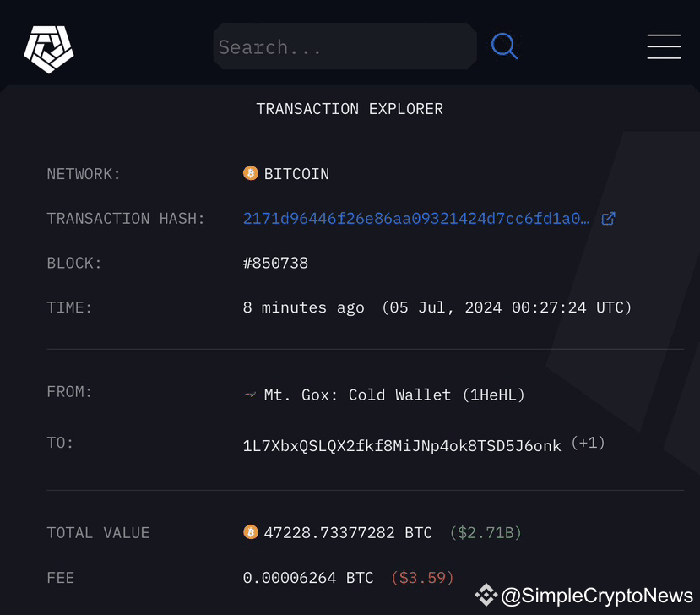Select the BITCOIN network label
The width and height of the screenshot is (700, 615).
296,174
